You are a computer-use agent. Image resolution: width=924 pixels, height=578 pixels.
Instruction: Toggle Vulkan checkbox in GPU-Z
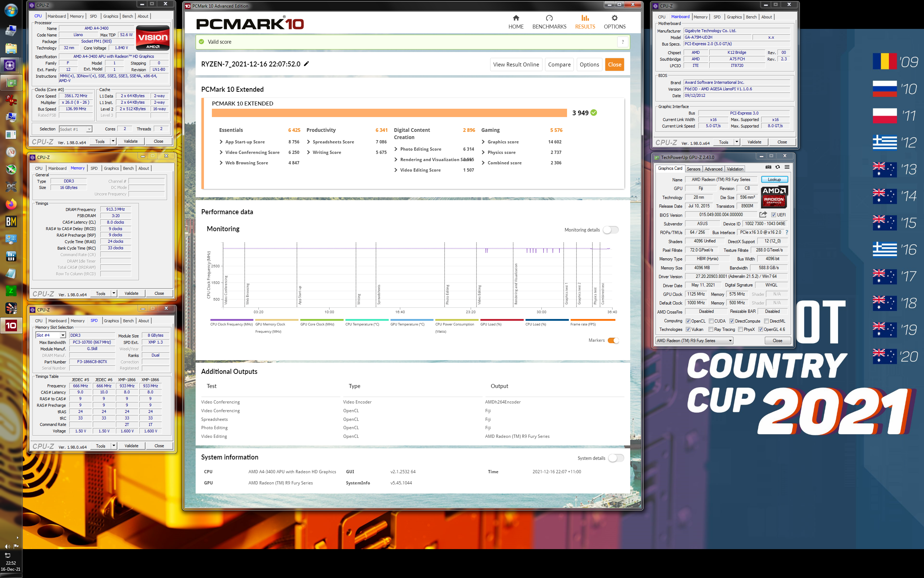pos(688,329)
